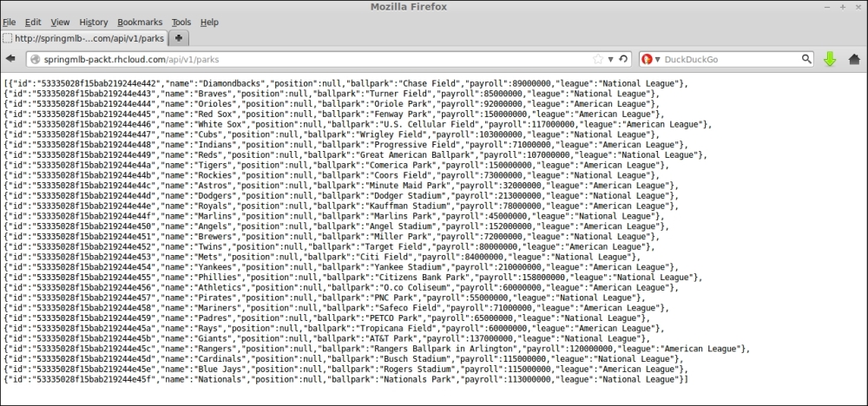Open the Edit menu
The image size is (868, 406).
point(33,23)
